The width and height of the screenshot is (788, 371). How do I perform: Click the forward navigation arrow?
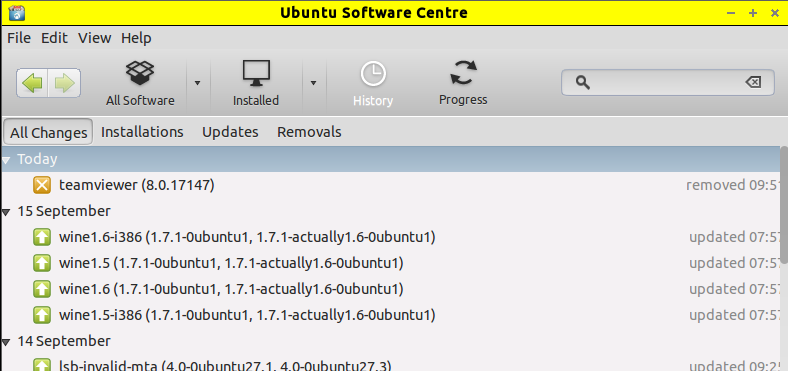pyautogui.click(x=64, y=83)
